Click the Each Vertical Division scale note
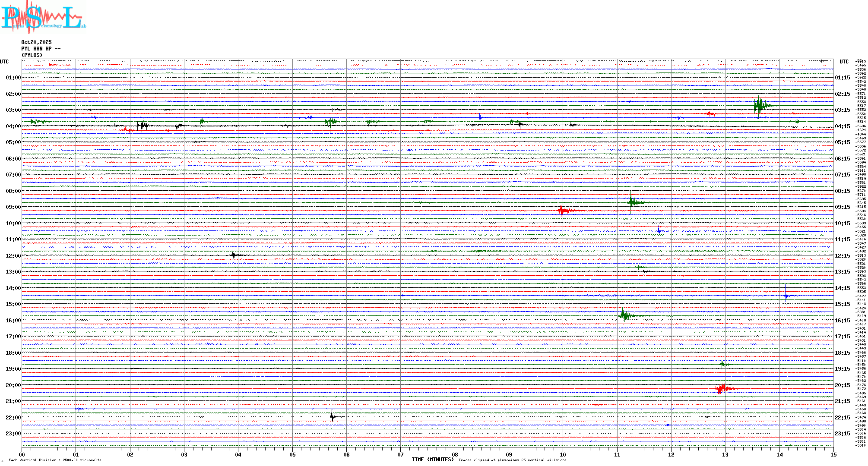 coord(55,460)
